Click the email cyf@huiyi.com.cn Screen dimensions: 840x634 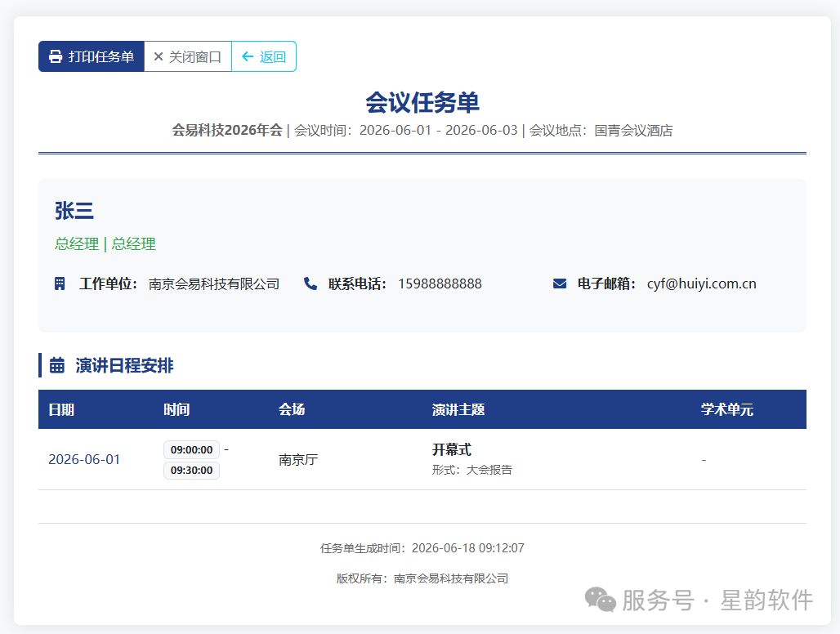[x=701, y=284]
